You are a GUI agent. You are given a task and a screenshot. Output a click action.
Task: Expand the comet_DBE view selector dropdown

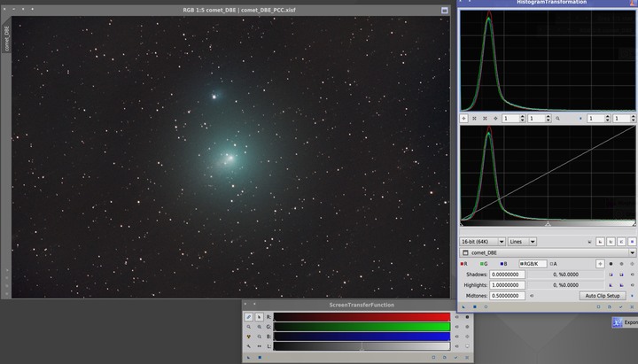pos(631,252)
